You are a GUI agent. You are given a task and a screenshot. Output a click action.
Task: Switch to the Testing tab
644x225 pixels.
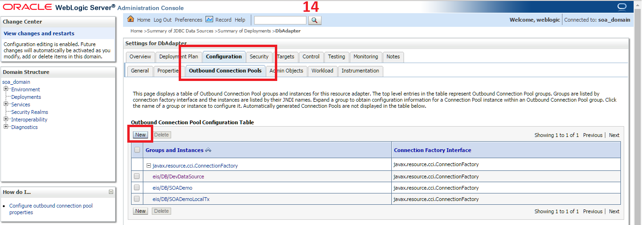337,56
